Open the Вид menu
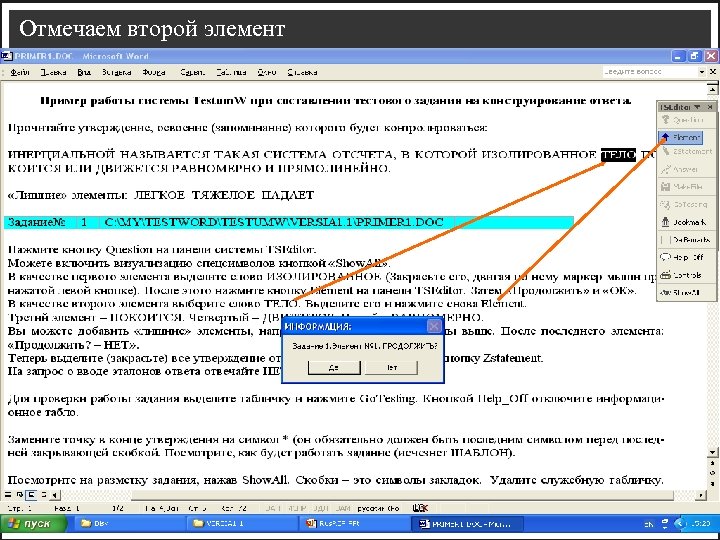 [x=84, y=72]
